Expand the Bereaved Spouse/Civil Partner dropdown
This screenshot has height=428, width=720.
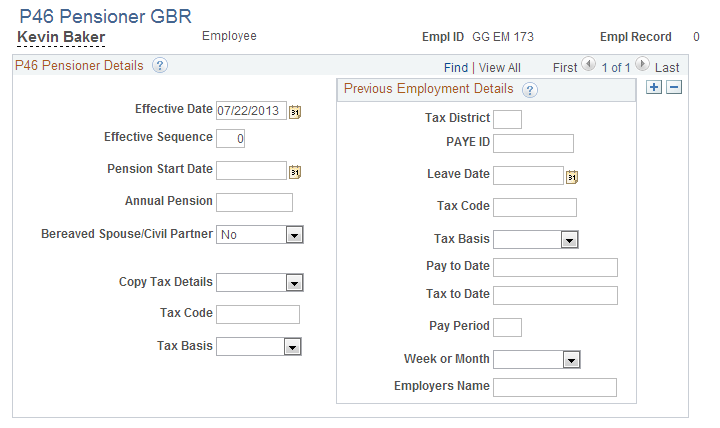coord(294,235)
